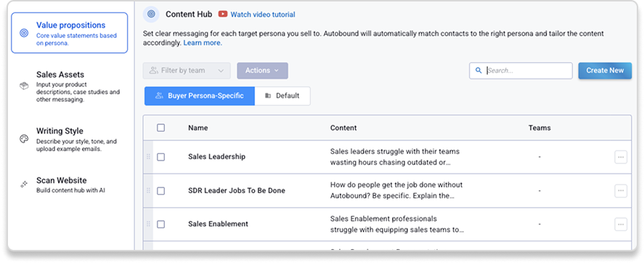Viewport: 644px width, 263px height.
Task: Click the people icon in Filter by team
Action: [x=154, y=70]
